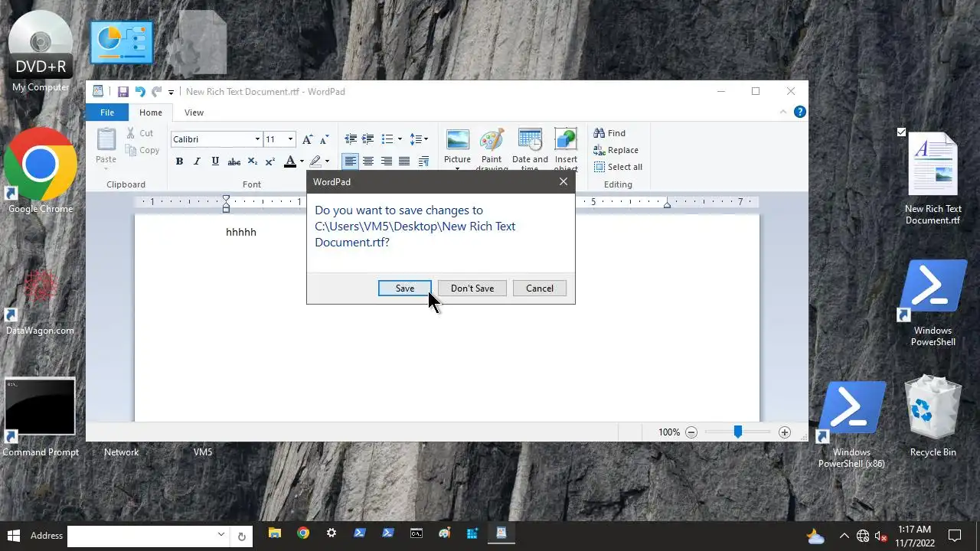Switch to the Home ribbon tab
This screenshot has height=551, width=980.
click(151, 112)
